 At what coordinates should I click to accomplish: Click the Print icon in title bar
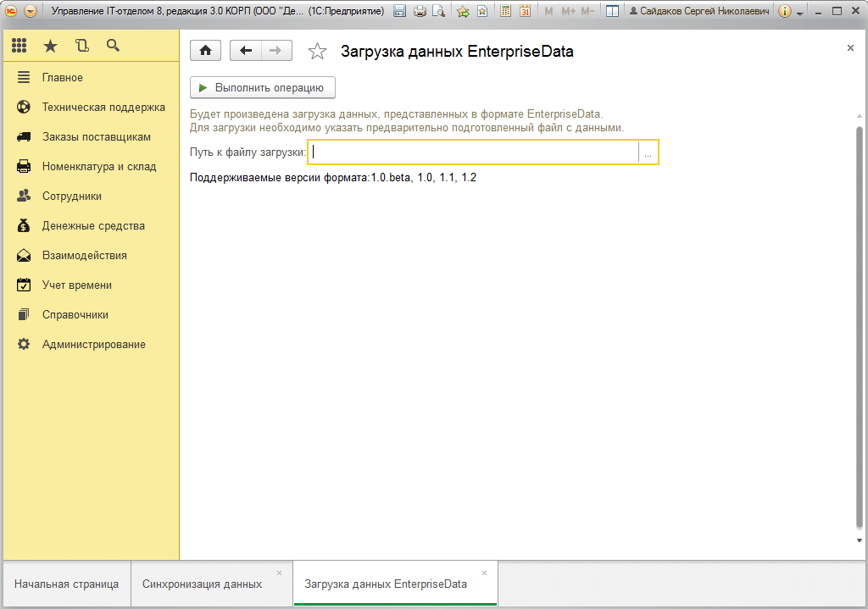click(x=420, y=11)
